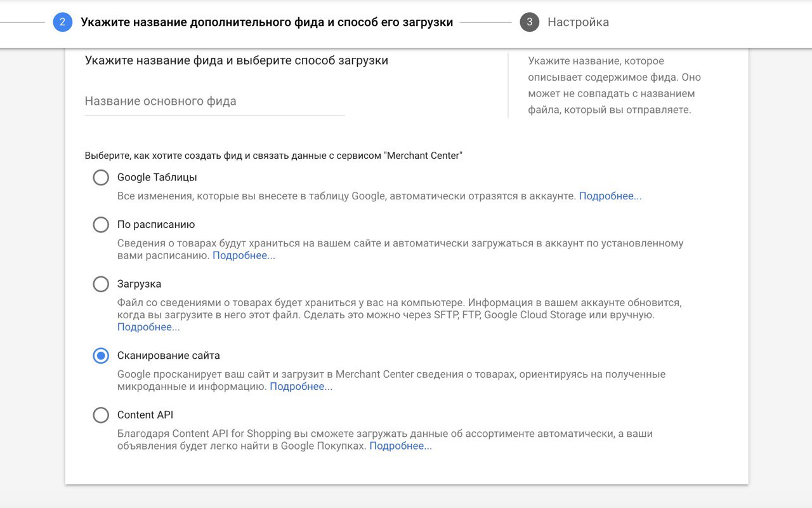Click the step 3 circle icon
812x508 pixels.
pyautogui.click(x=529, y=22)
